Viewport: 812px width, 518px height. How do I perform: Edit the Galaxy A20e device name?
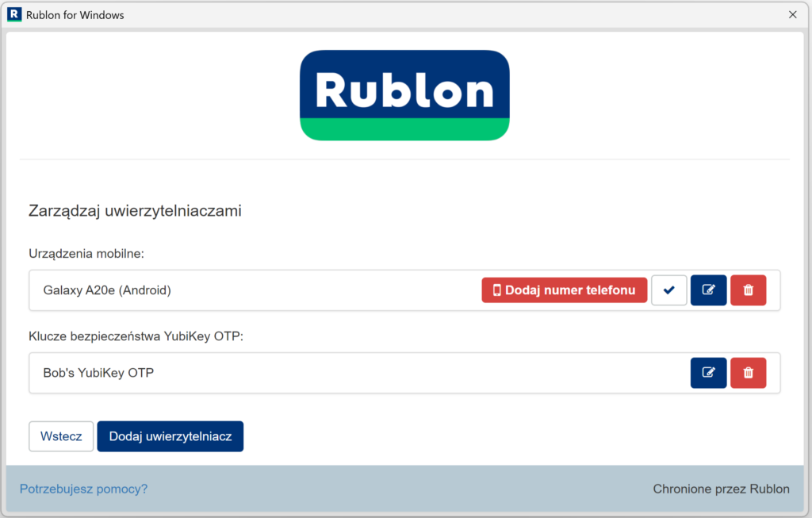tap(708, 290)
